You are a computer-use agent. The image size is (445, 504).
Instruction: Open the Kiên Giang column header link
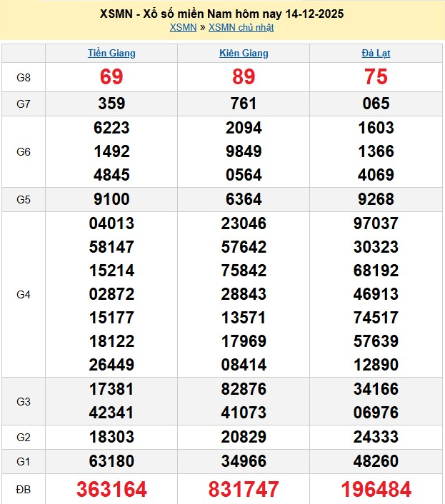244,53
